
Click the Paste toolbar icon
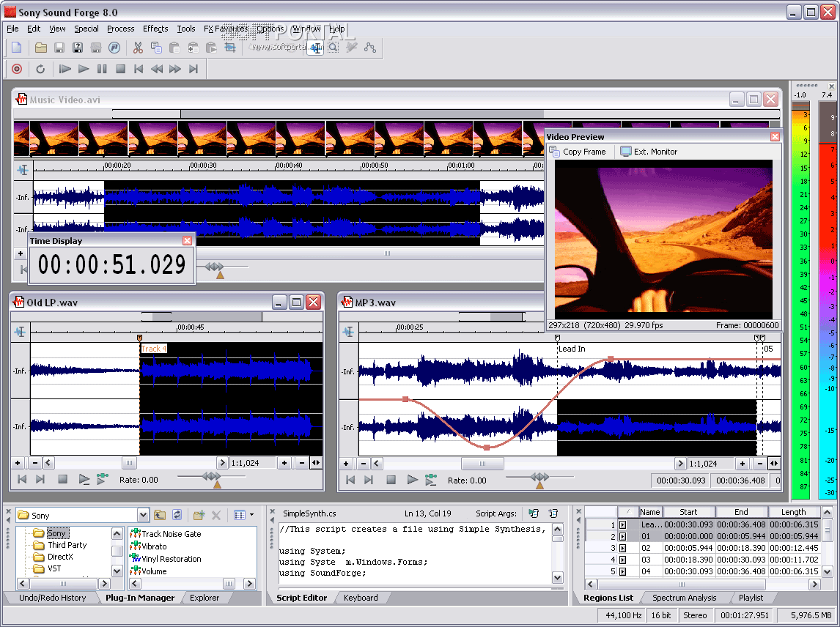(174, 47)
